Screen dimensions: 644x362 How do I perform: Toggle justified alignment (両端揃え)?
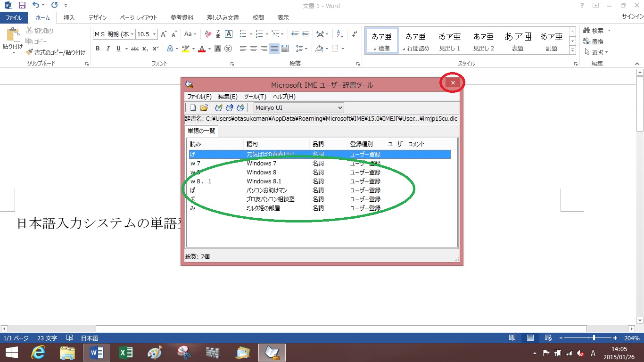(x=274, y=49)
